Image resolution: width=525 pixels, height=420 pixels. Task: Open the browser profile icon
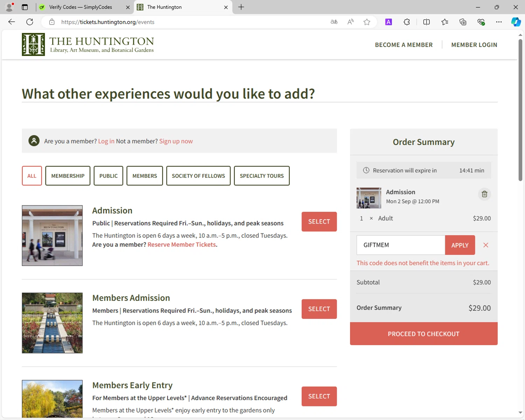coord(9,7)
